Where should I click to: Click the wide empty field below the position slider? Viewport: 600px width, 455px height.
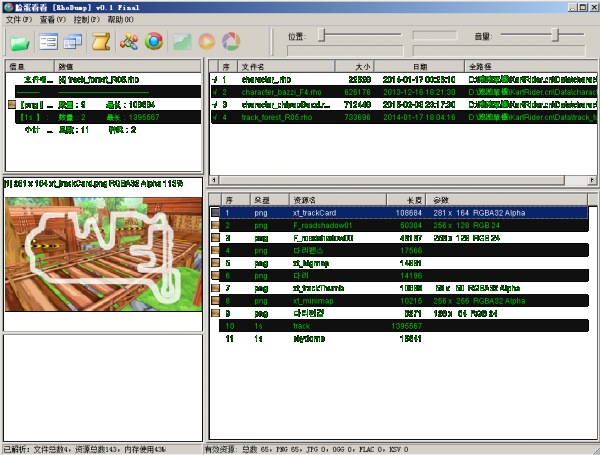coord(345,51)
